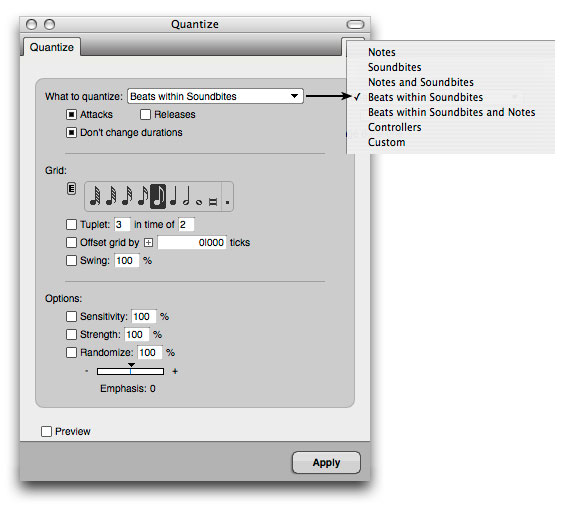Click the Offset ticks field showing 0|000
The width and height of the screenshot is (576, 511).
[x=192, y=242]
